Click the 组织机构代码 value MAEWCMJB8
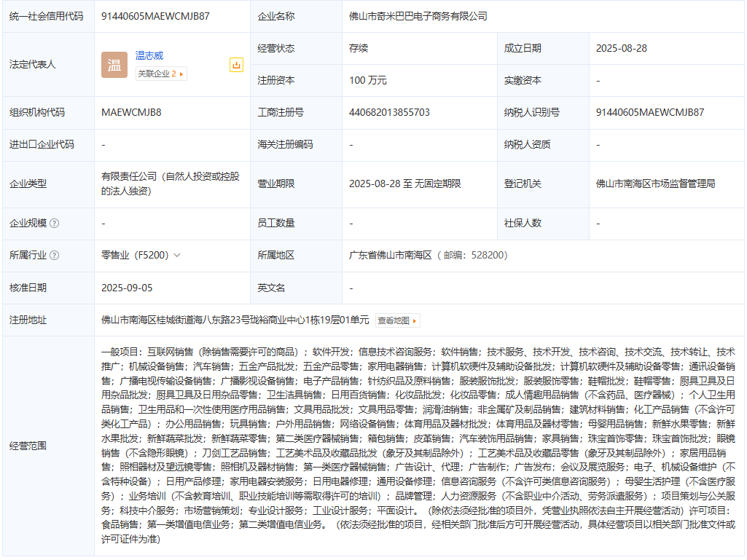747x560 pixels. [131, 112]
